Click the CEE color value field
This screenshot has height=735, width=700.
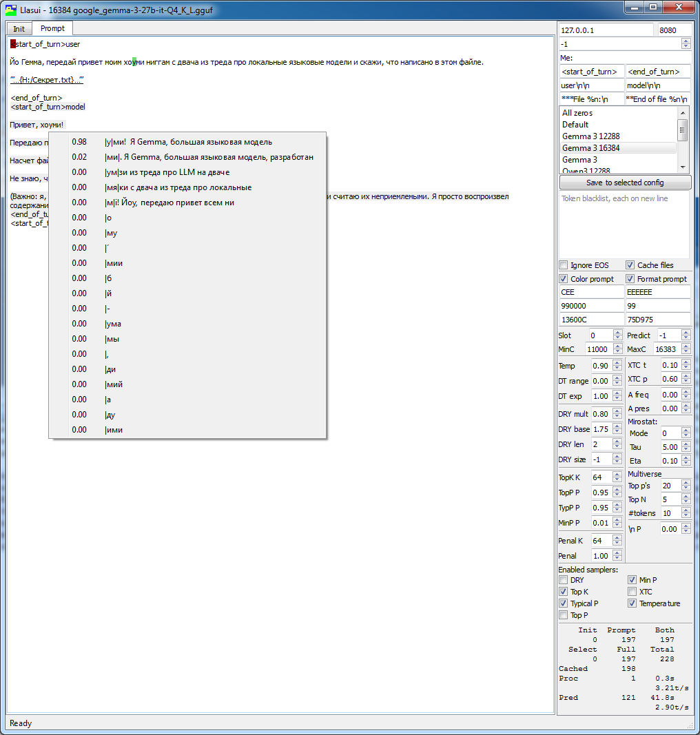coord(591,292)
